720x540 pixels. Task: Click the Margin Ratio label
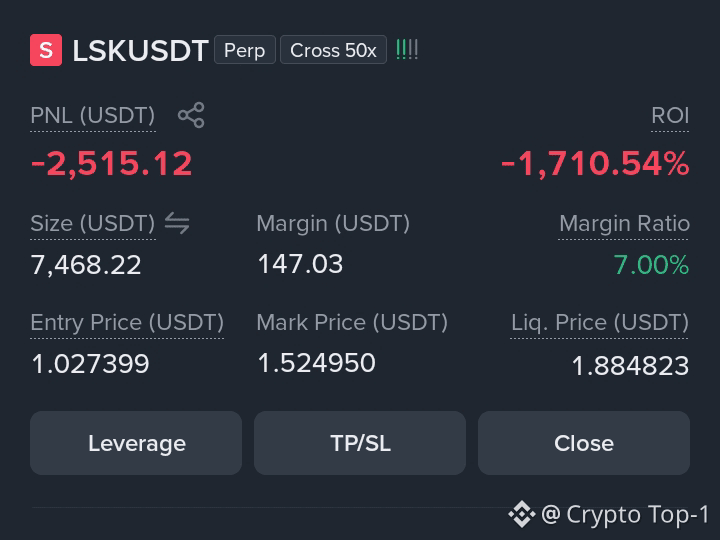[x=624, y=224]
